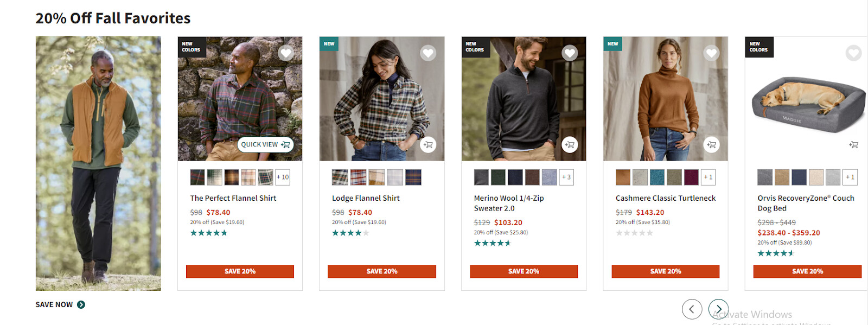
Task: Click quick-add cart icon on Dog Bed
Action: click(x=853, y=145)
